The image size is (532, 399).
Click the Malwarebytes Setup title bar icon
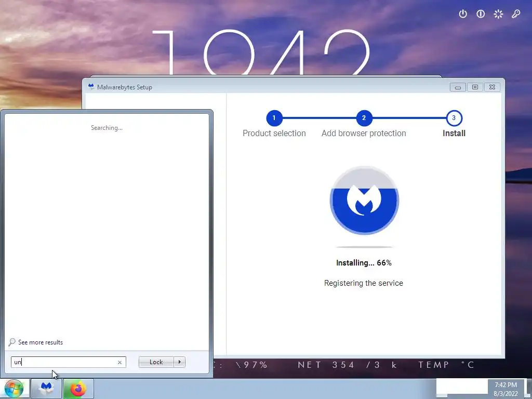point(91,87)
